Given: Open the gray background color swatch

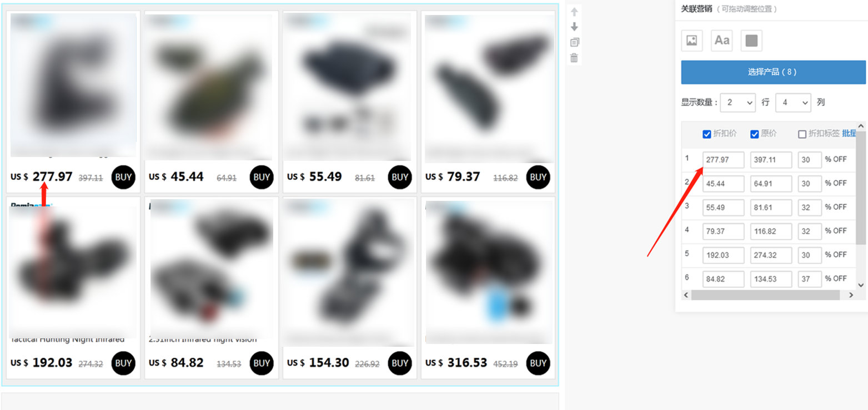Looking at the screenshot, I should (751, 41).
